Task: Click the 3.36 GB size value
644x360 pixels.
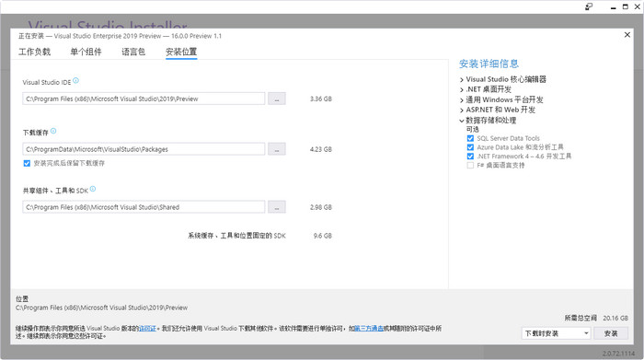Action: point(321,99)
